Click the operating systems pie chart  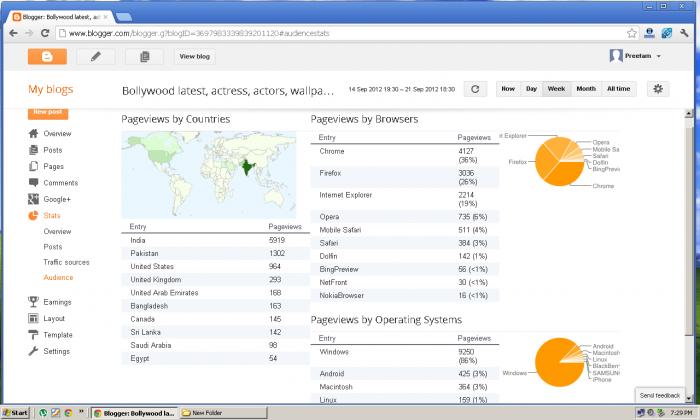pos(559,362)
